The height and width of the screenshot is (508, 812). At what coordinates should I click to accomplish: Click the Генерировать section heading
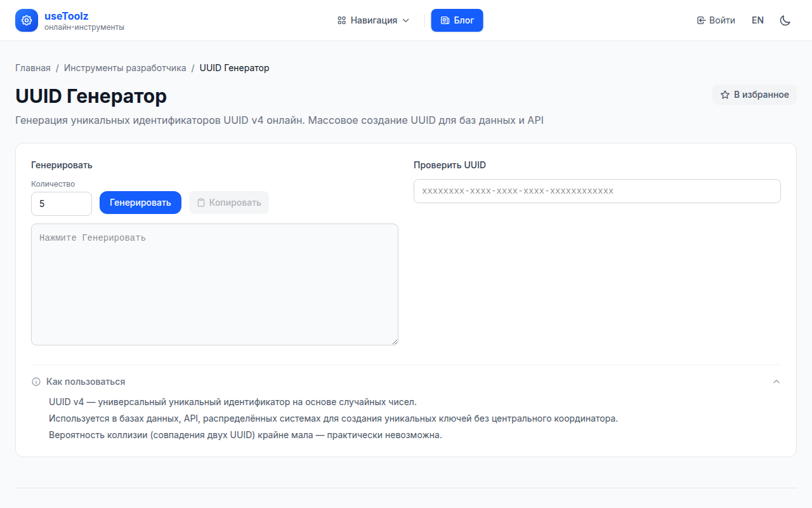coord(62,165)
